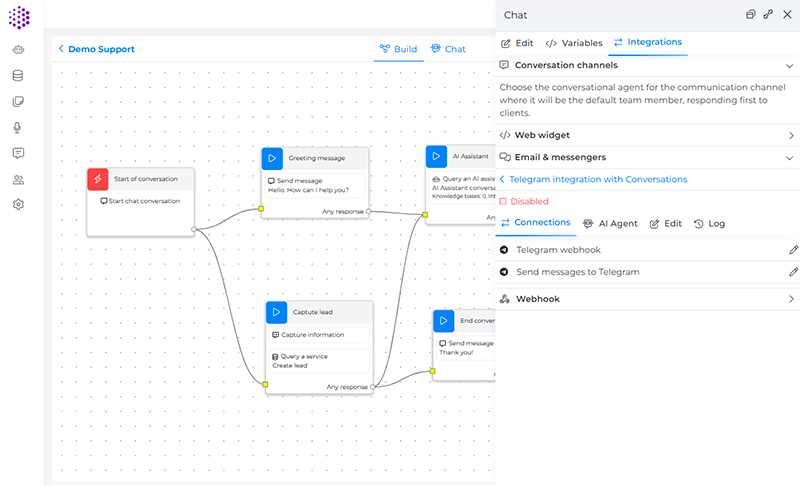Open the database icon in left sidebar

point(18,76)
